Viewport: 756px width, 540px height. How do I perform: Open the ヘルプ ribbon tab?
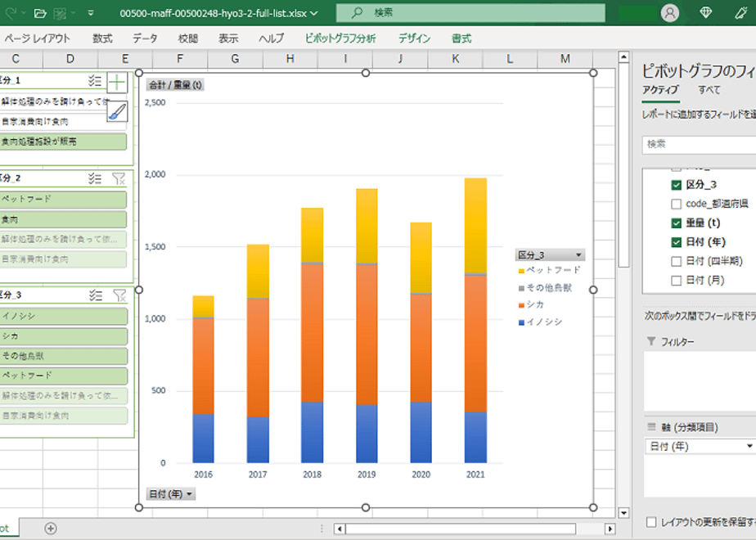[272, 38]
